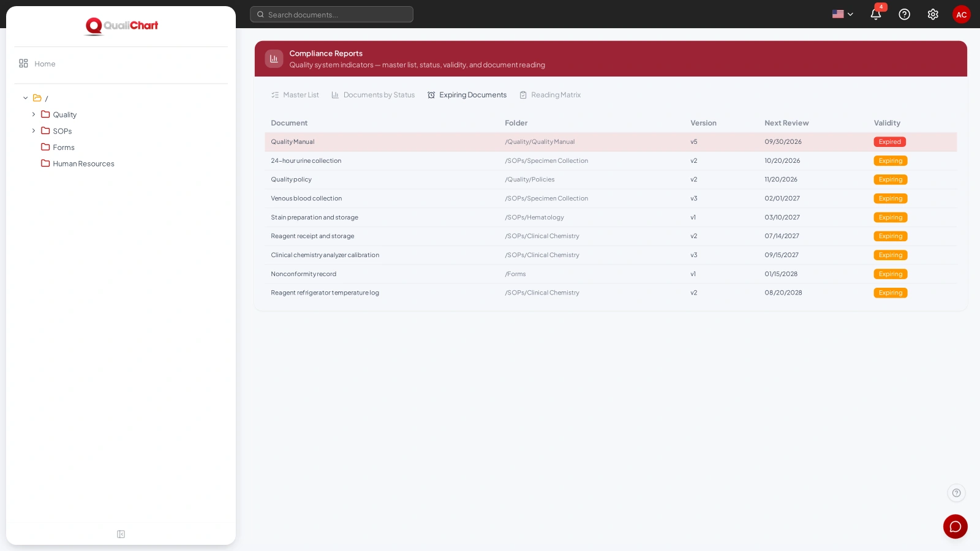The width and height of the screenshot is (980, 551).
Task: Click the Next Review column header
Action: pos(786,123)
